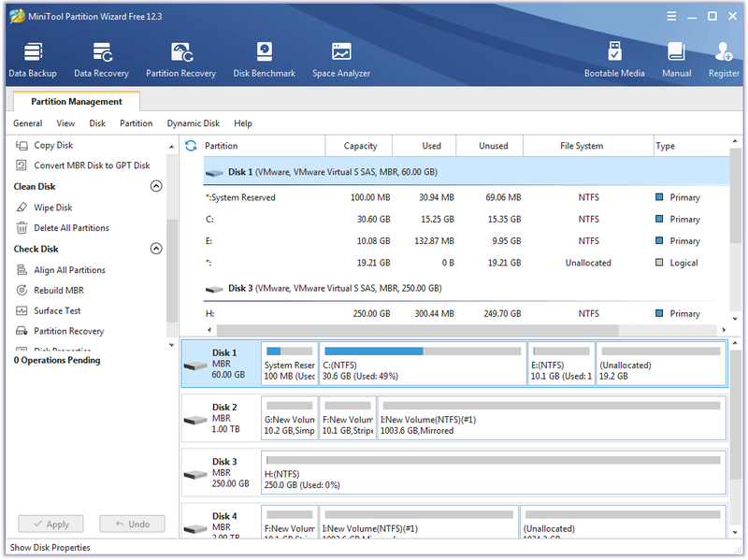Start the Disk Benchmark tool

pyautogui.click(x=264, y=60)
